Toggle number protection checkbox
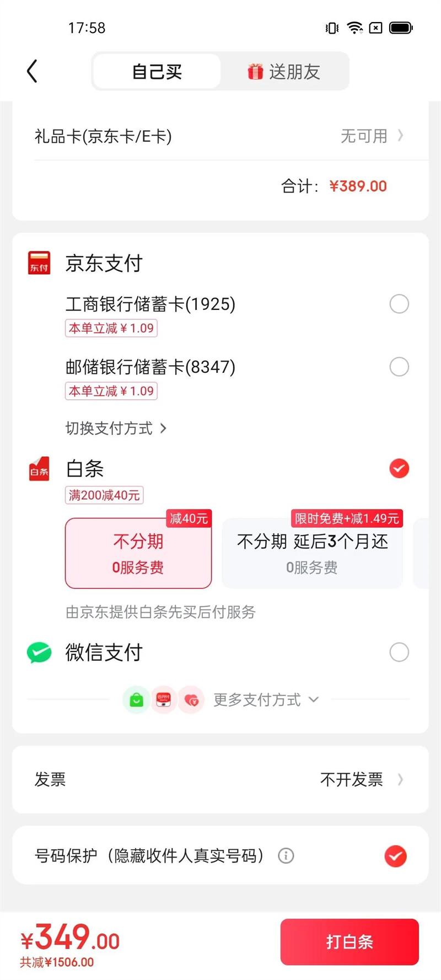 click(395, 856)
